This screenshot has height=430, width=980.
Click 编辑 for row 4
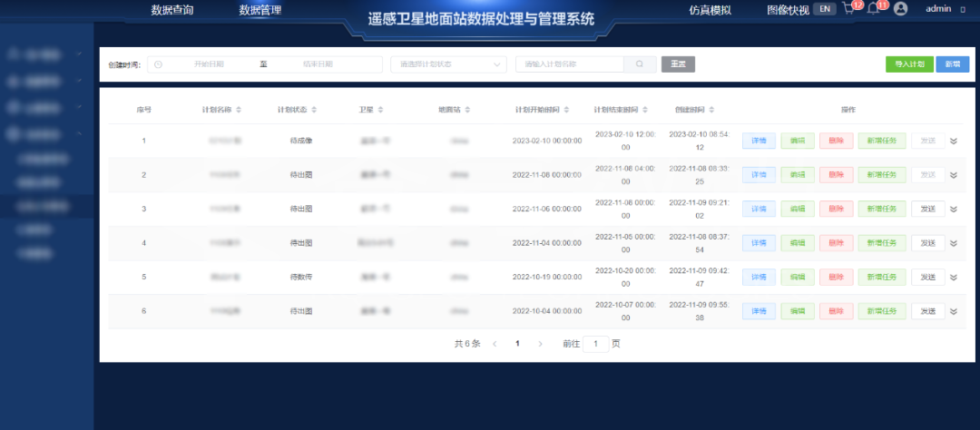(798, 243)
